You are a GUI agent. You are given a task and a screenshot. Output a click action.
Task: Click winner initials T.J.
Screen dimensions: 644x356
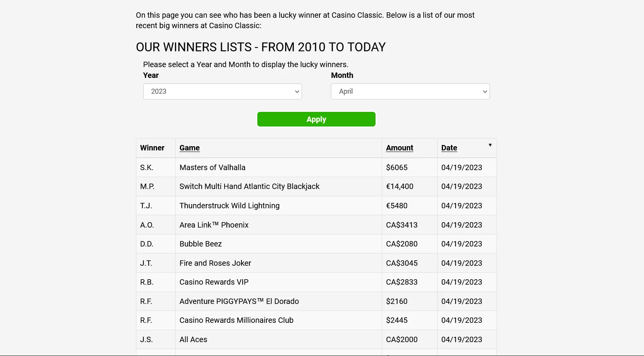pyautogui.click(x=146, y=206)
